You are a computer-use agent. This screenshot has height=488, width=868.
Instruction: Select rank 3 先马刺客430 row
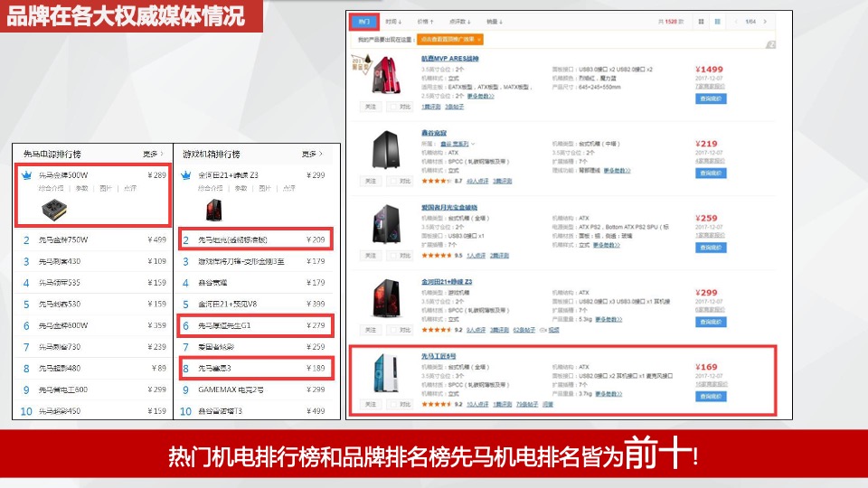click(x=93, y=261)
